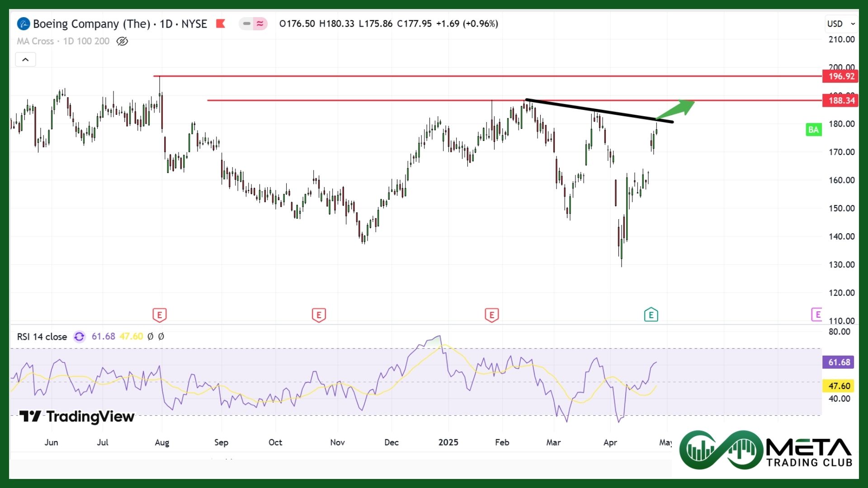Click the 150.00 price axis label
This screenshot has width=868, height=488.
coord(841,208)
